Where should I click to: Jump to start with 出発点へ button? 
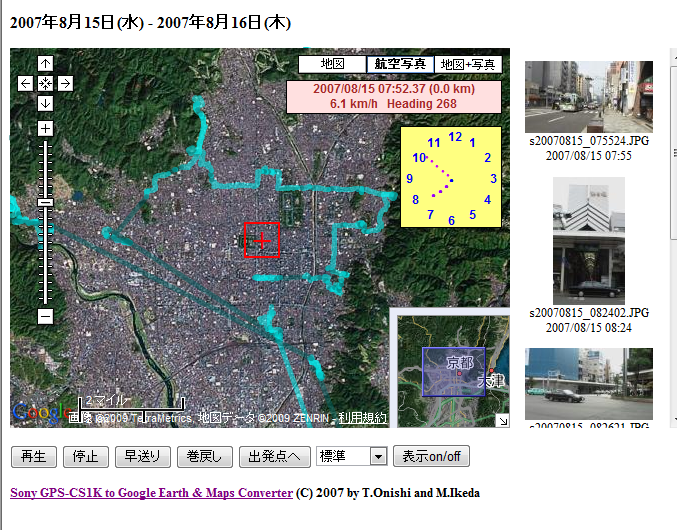click(275, 457)
